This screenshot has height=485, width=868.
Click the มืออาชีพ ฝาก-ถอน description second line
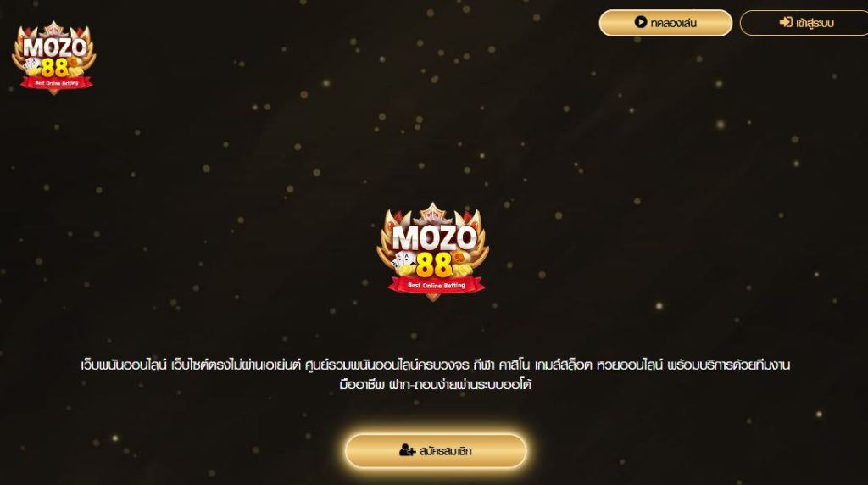point(435,384)
